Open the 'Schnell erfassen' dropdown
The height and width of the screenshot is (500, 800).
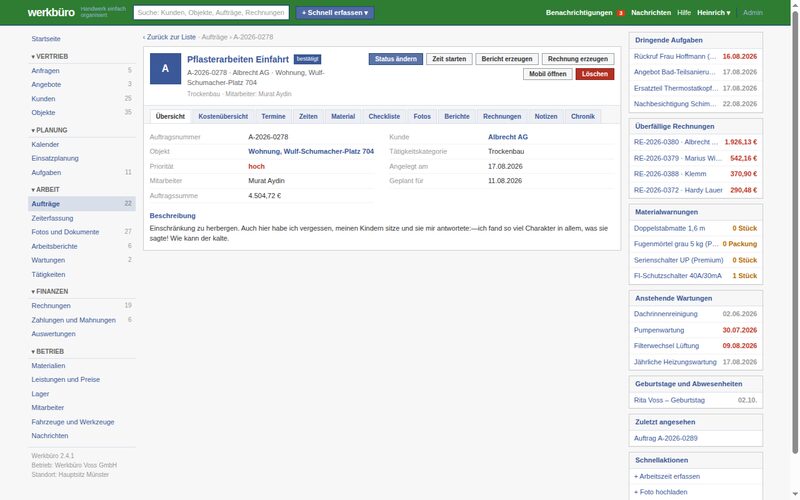(335, 12)
